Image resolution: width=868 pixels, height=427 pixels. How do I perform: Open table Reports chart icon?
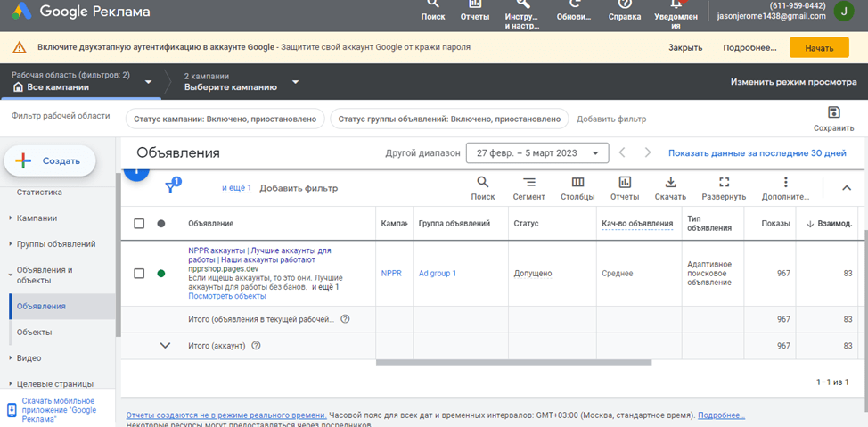click(x=625, y=182)
